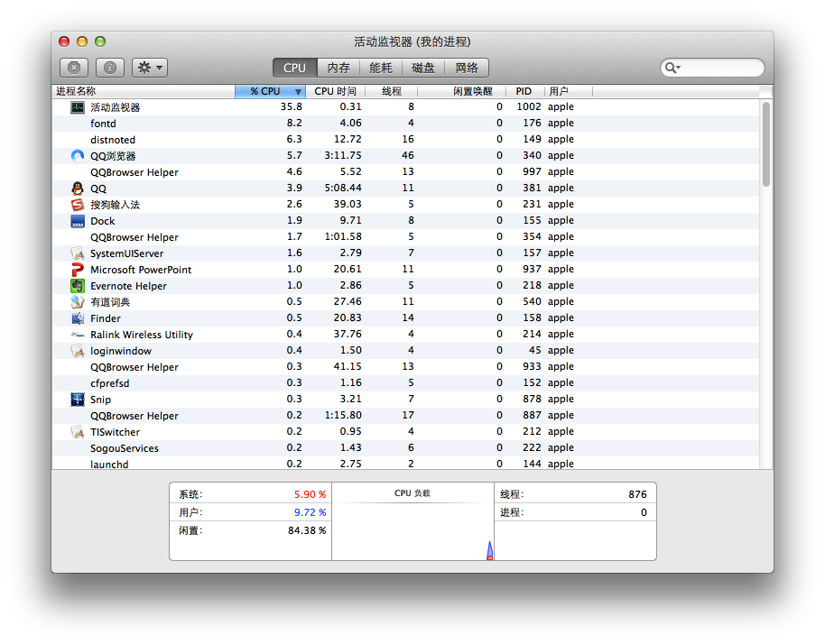Toggle % CPU sort order arrow
This screenshot has height=644, width=825.
(x=298, y=92)
